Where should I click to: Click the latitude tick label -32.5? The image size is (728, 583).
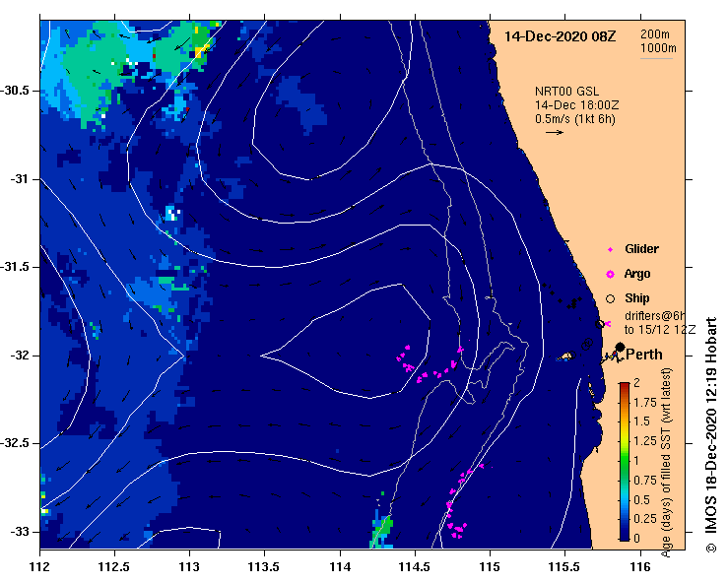click(15, 444)
